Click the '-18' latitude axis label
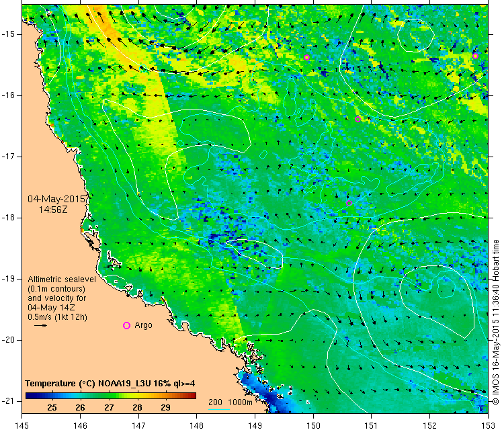 click(7, 218)
